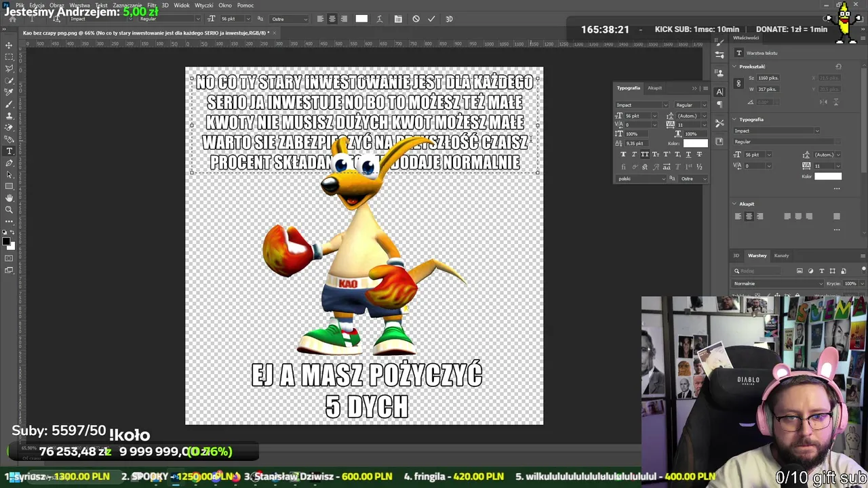This screenshot has width=868, height=488.
Task: Open anti-aliasing Ostre dropdown in options bar
Action: click(x=288, y=19)
